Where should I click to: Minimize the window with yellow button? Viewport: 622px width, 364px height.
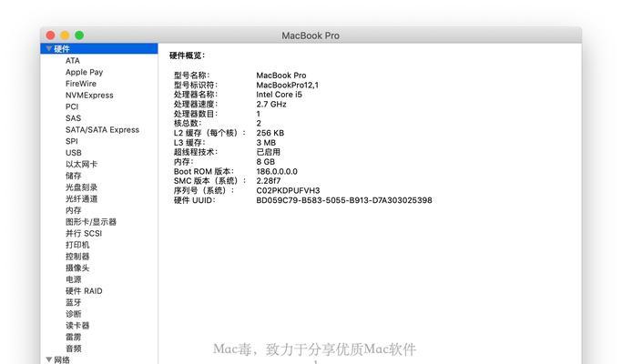pos(65,35)
